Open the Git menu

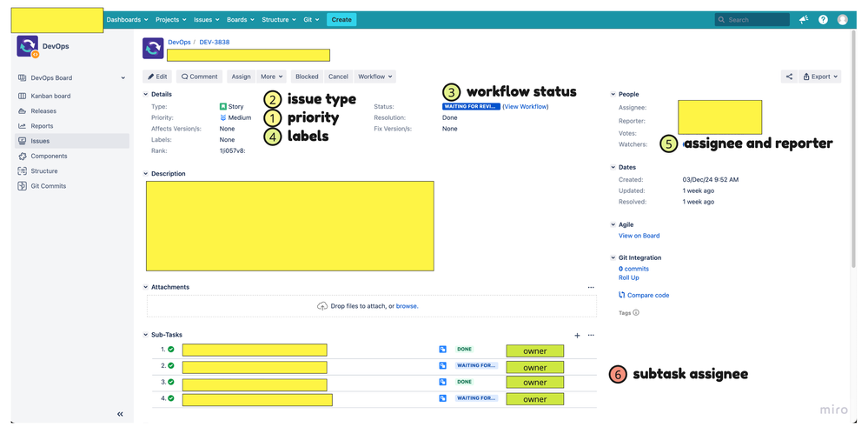coord(311,19)
